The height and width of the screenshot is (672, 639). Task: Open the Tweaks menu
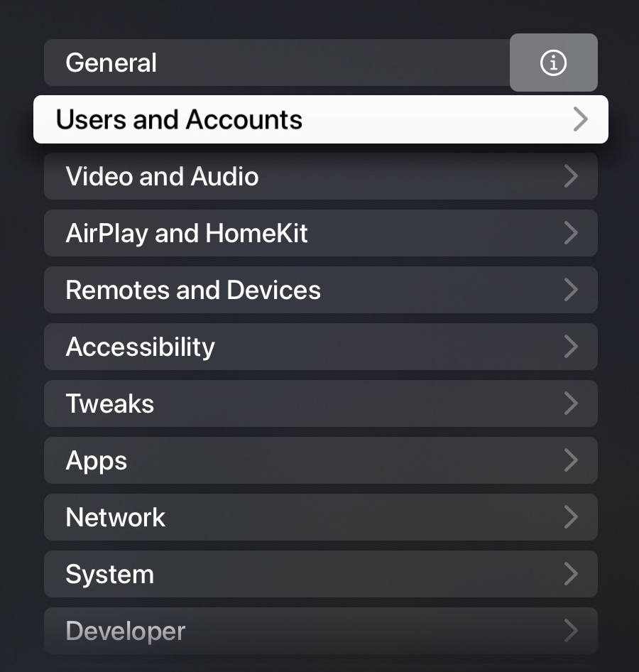click(x=321, y=403)
